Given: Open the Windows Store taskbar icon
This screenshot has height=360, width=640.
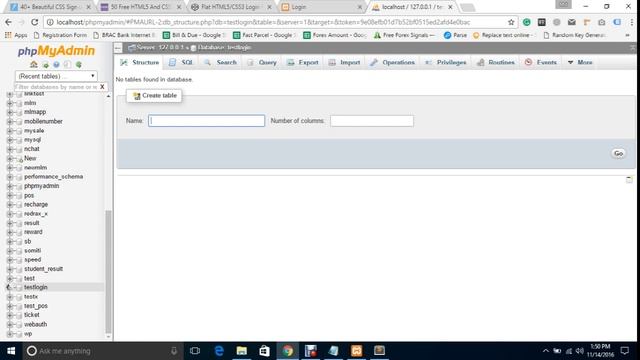Looking at the screenshot, I should tap(264, 351).
